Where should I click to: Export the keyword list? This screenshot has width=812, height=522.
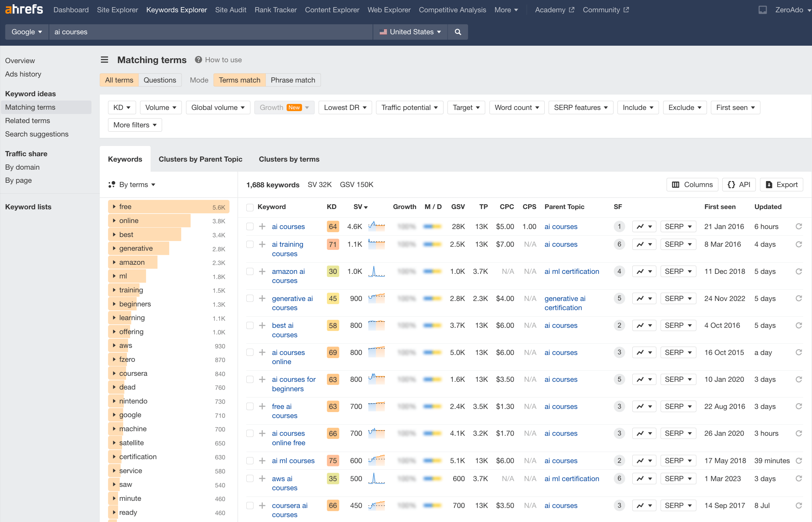coord(781,185)
